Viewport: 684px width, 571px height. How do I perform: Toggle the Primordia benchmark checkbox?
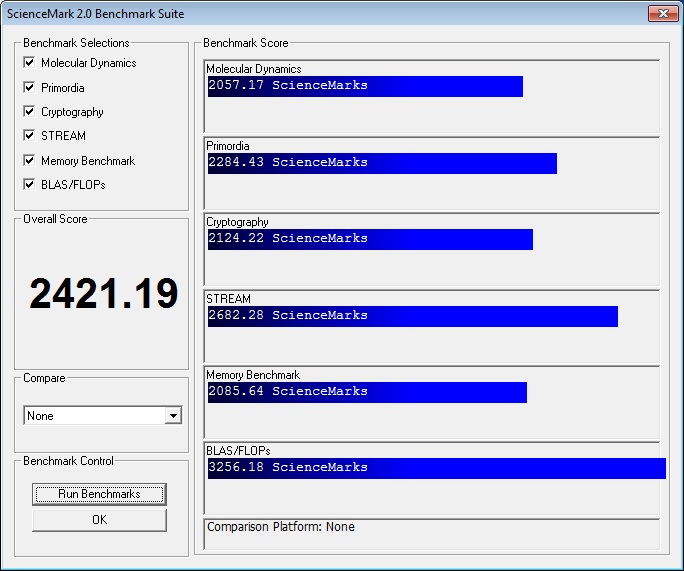29,87
